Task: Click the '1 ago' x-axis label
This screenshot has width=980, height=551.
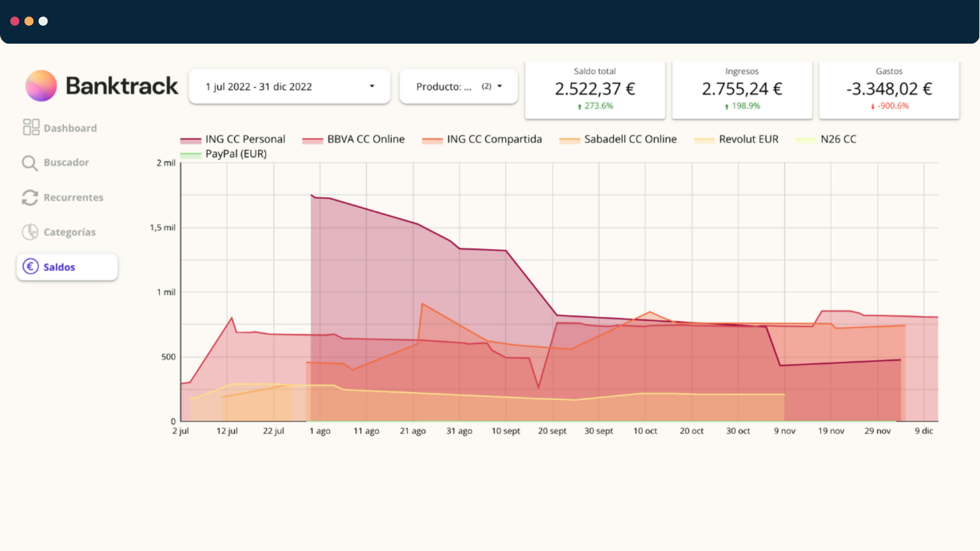Action: coord(320,431)
